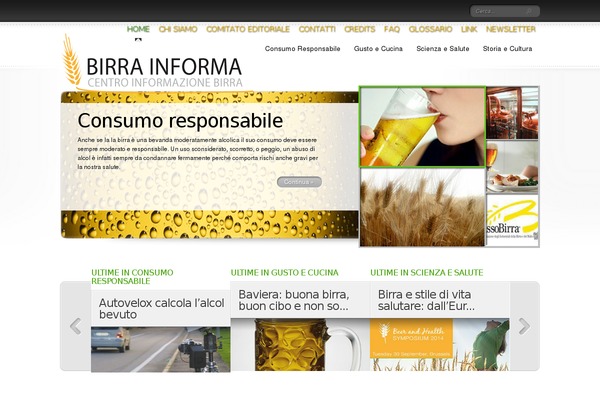The height and width of the screenshot is (400, 600).
Task: Click the Birra Informa logo
Action: coord(153,62)
